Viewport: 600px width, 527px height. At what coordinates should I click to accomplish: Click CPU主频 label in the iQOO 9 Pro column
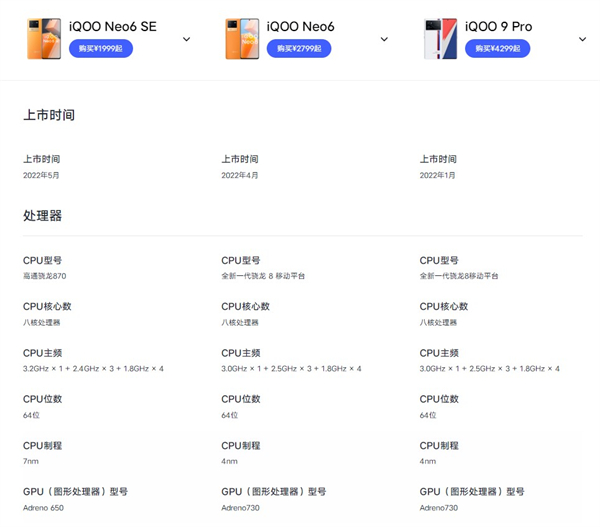click(x=439, y=353)
